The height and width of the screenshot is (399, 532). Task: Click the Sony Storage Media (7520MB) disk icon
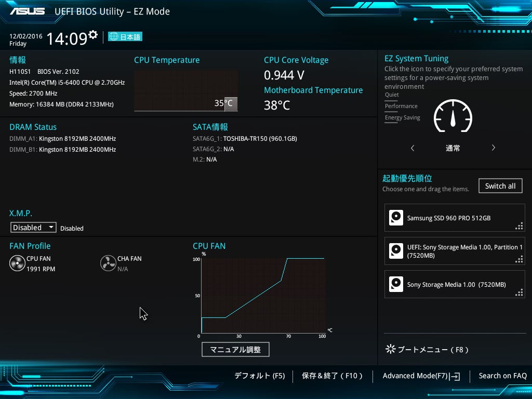[396, 284]
